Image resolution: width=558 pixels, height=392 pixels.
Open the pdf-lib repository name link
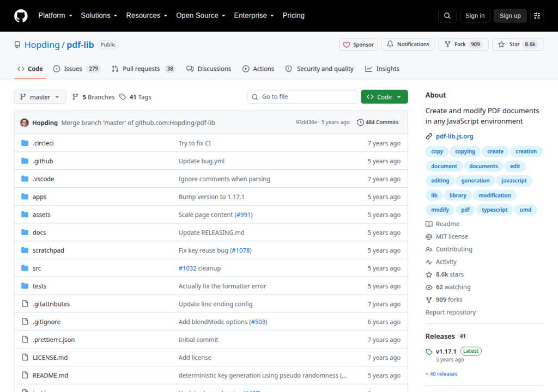(81, 45)
